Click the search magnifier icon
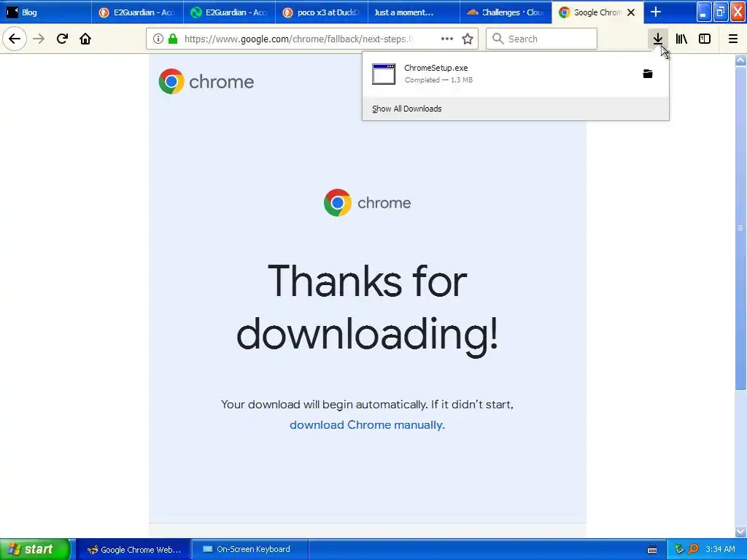Viewport: 747px width, 560px height. pos(498,39)
